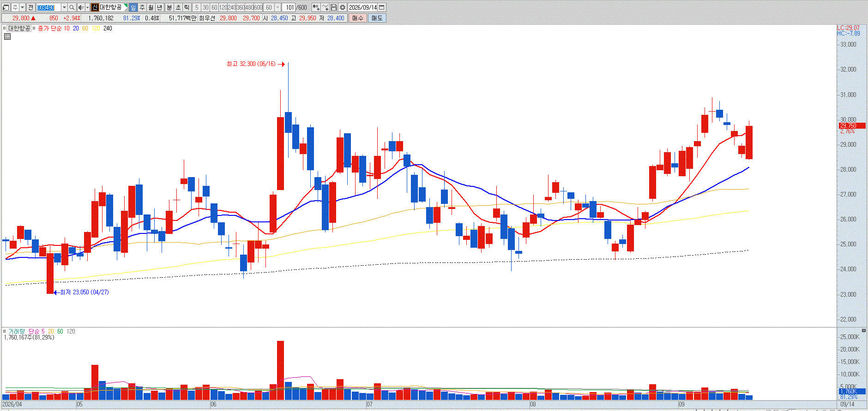This screenshot has width=868, height=411.
Task: Select the 월 monthly period
Action: 151,7
